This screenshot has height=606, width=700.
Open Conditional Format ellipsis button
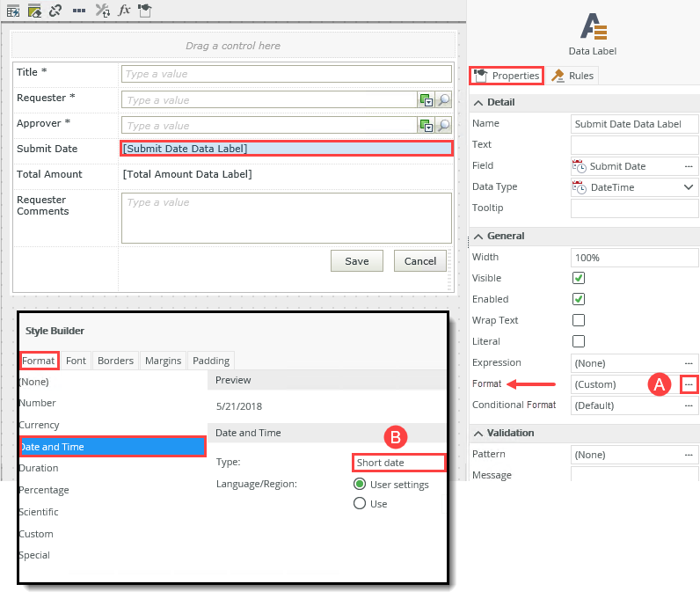(x=689, y=405)
